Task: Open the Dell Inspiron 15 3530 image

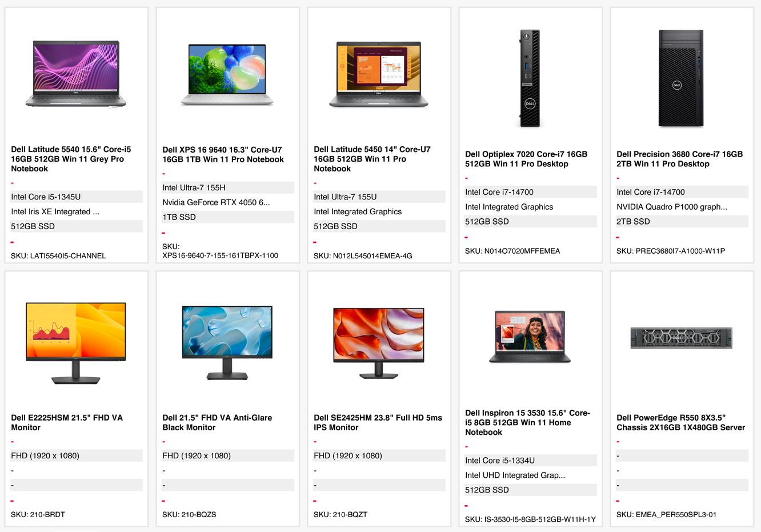Action: [530, 337]
